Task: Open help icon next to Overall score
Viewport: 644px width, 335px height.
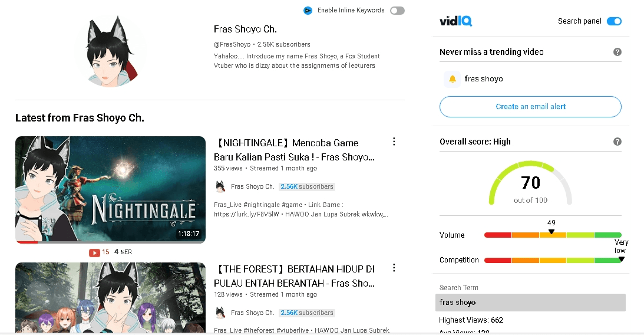Action: 617,142
